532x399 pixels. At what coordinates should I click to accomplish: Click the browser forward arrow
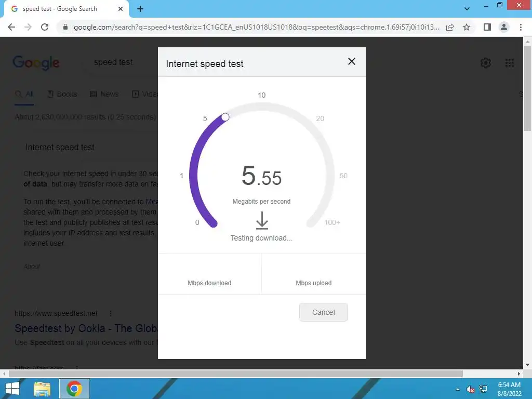(28, 27)
